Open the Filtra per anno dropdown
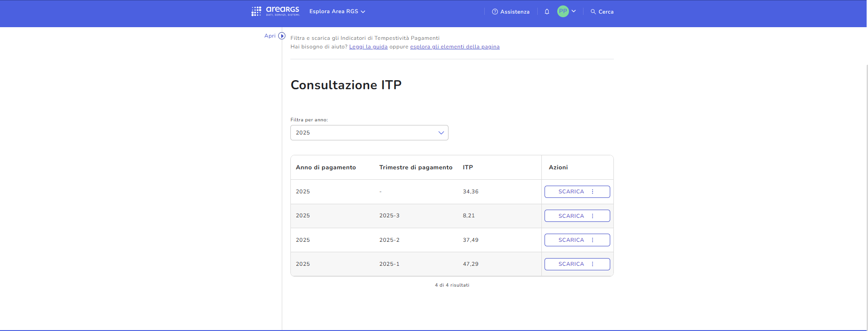Viewport: 868px width, 331px height. pos(369,133)
